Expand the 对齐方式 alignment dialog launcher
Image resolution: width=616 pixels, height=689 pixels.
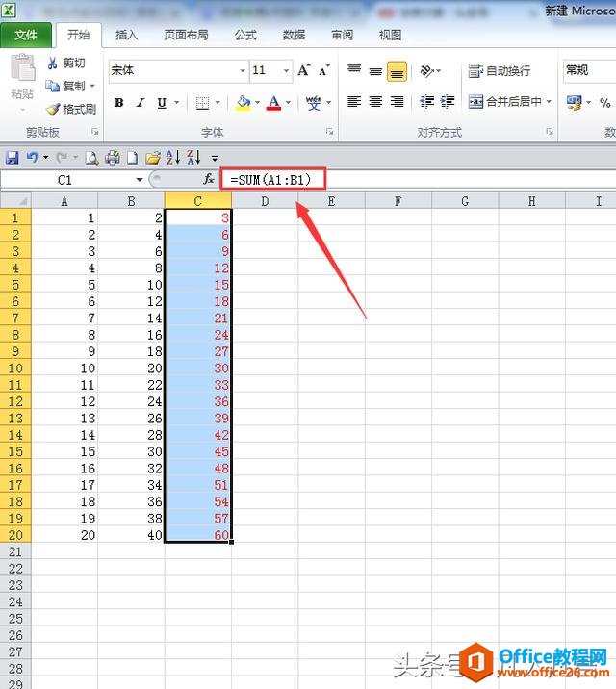(550, 132)
